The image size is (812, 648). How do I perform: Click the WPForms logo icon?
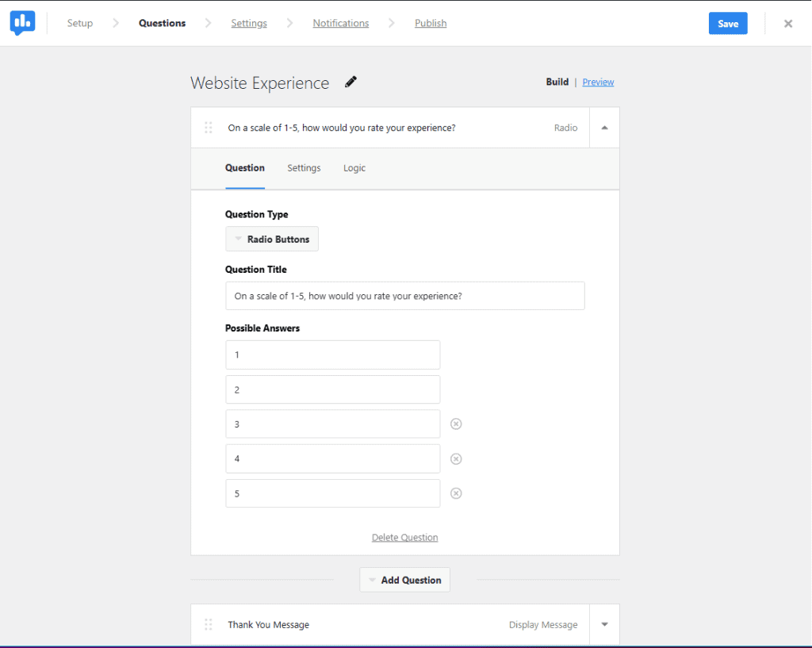tap(22, 22)
